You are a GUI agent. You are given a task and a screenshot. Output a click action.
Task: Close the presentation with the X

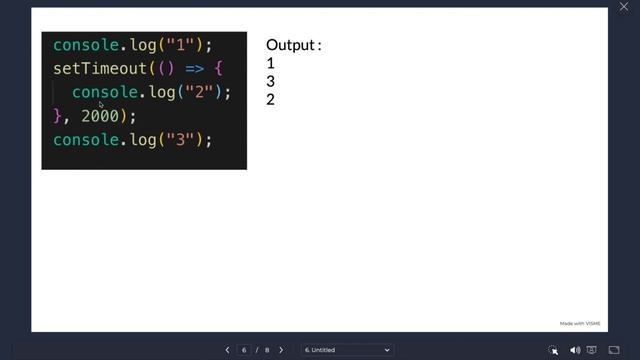click(624, 7)
